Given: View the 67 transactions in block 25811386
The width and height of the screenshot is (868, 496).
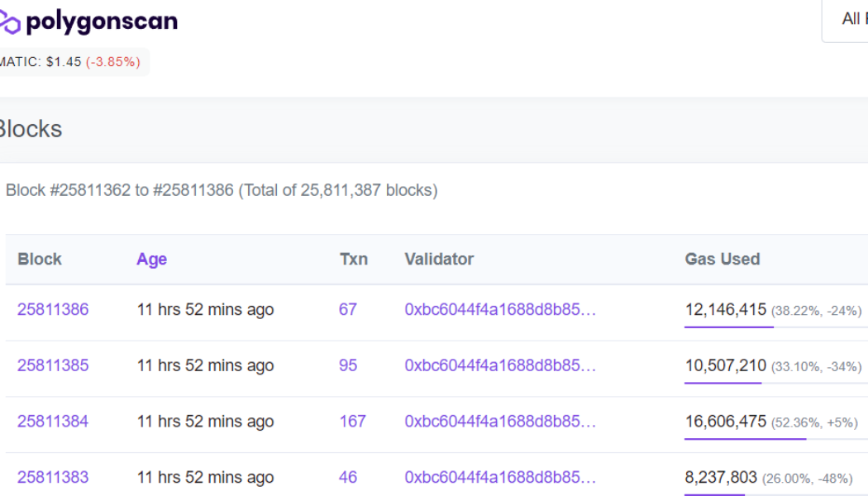Looking at the screenshot, I should pos(348,310).
